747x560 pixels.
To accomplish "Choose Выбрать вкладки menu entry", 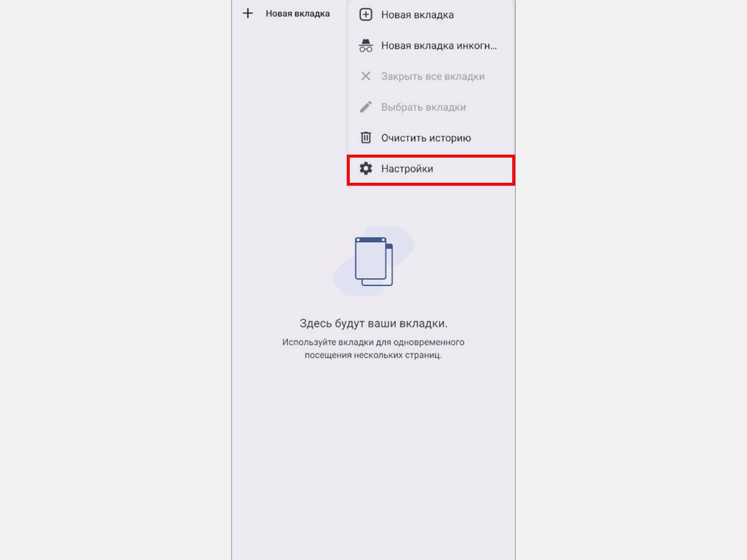I will [431, 107].
